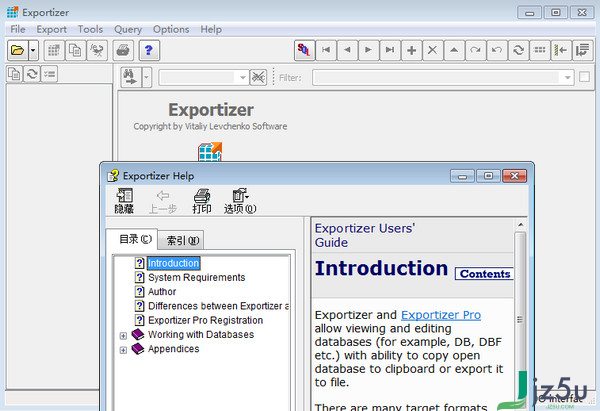Open the Filter dropdown arrow
The height and width of the screenshot is (411, 600).
click(567, 78)
